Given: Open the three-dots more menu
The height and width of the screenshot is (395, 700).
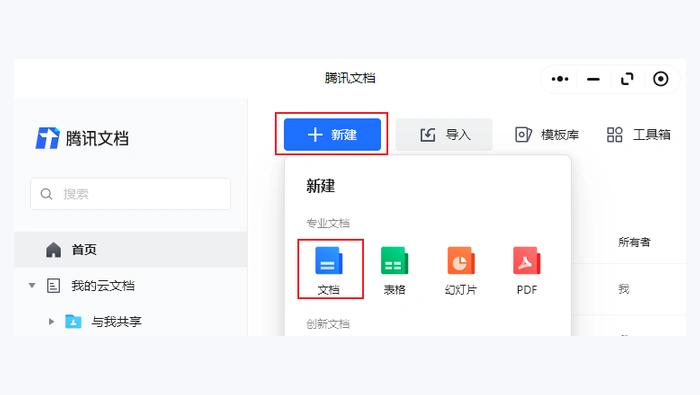Looking at the screenshot, I should (560, 79).
